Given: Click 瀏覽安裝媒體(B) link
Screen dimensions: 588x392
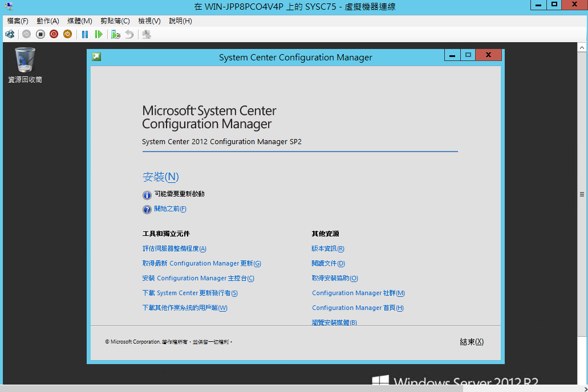Looking at the screenshot, I should (335, 322).
